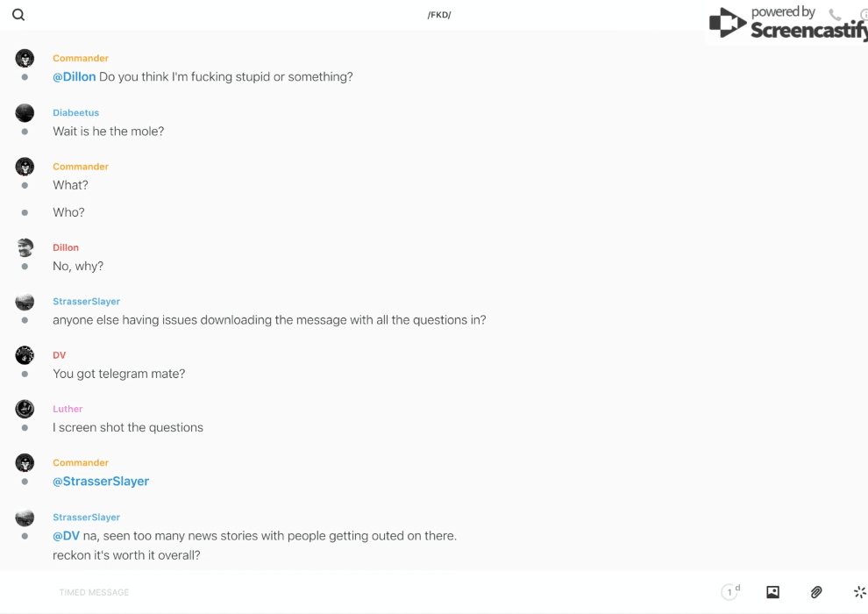Open Diabeetus's profile avatar
868x614 pixels.
pyautogui.click(x=25, y=112)
